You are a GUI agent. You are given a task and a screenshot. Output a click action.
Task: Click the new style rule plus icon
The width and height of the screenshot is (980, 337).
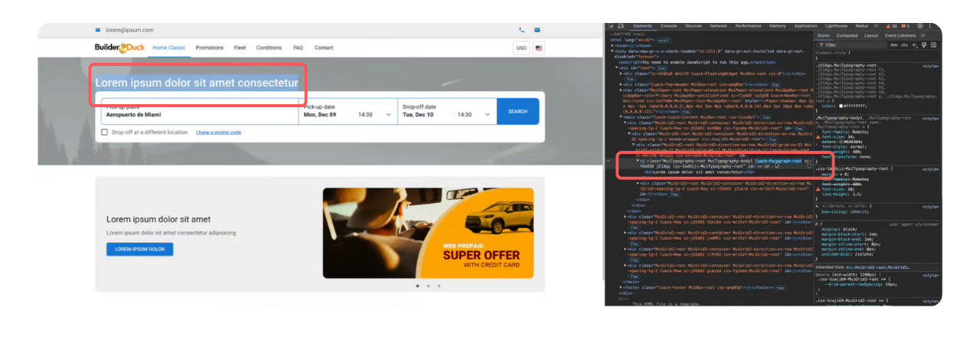point(913,45)
